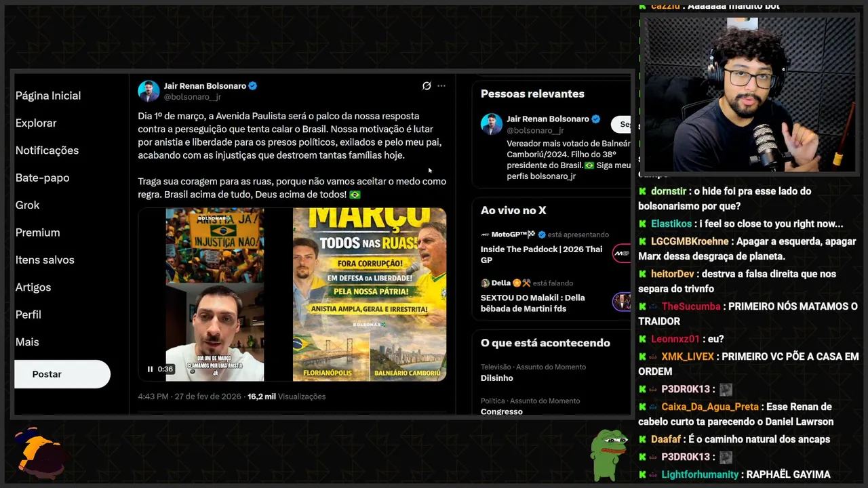The width and height of the screenshot is (868, 488).
Task: Click the Postar button
Action: [62, 374]
